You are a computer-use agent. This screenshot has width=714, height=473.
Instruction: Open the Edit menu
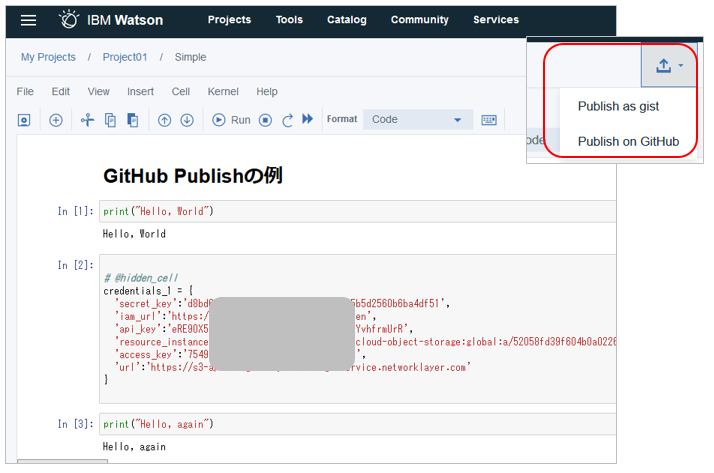click(x=61, y=92)
